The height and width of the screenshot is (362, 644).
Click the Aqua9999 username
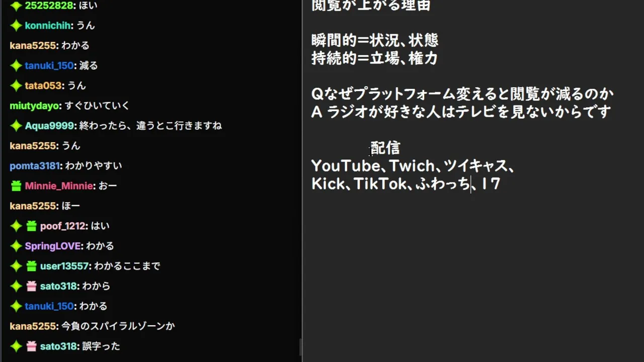click(49, 126)
